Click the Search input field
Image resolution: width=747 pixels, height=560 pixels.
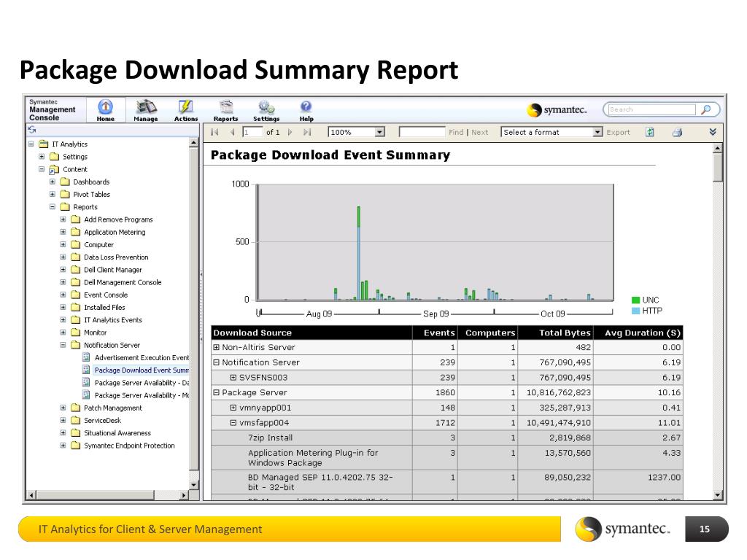point(651,109)
